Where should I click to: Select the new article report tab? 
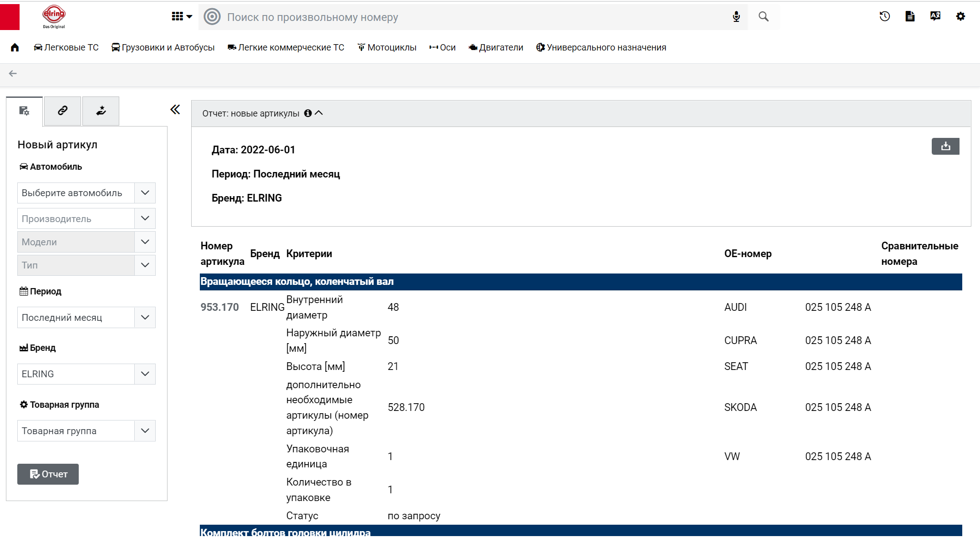[25, 111]
